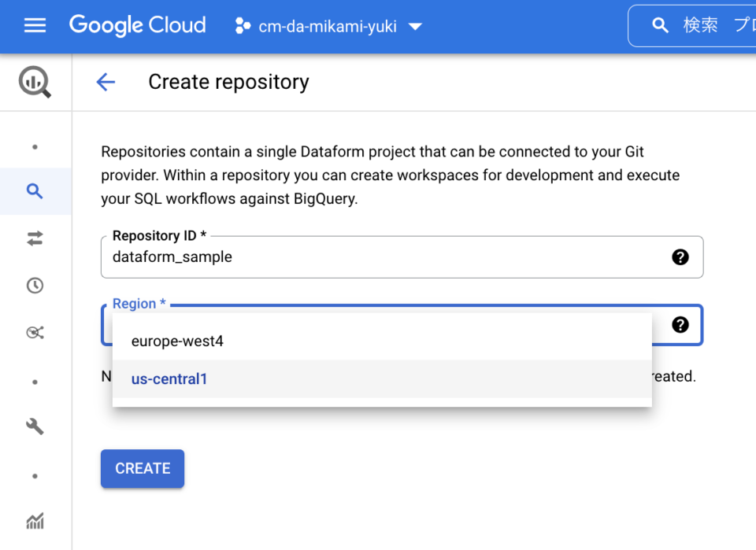Expand the project selector dropdown arrow
756x550 pixels.
pos(415,25)
